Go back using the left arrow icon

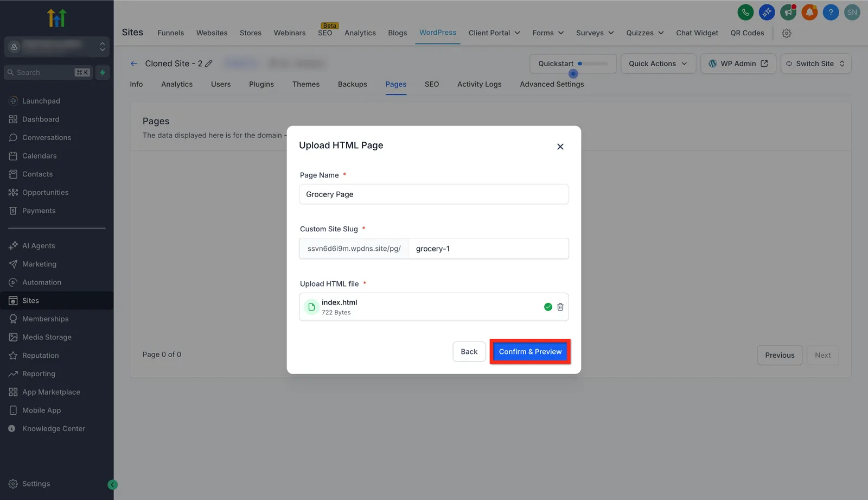coord(134,64)
